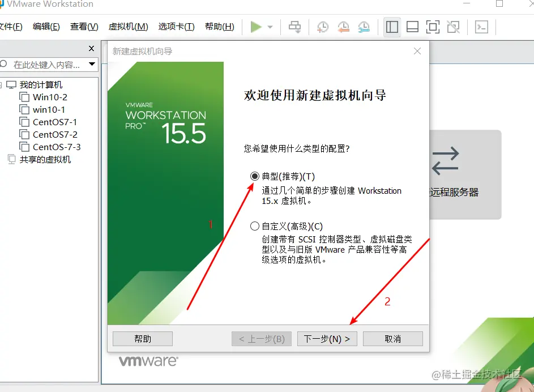Click the library search input field

47,65
